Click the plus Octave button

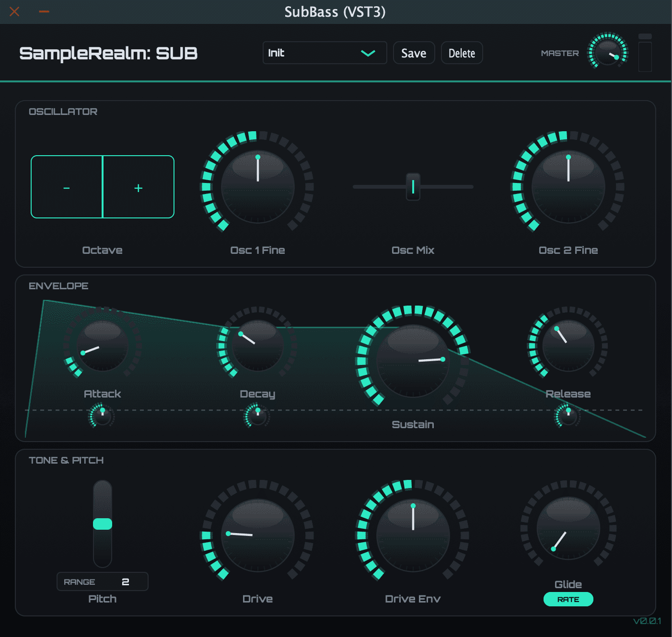point(139,187)
